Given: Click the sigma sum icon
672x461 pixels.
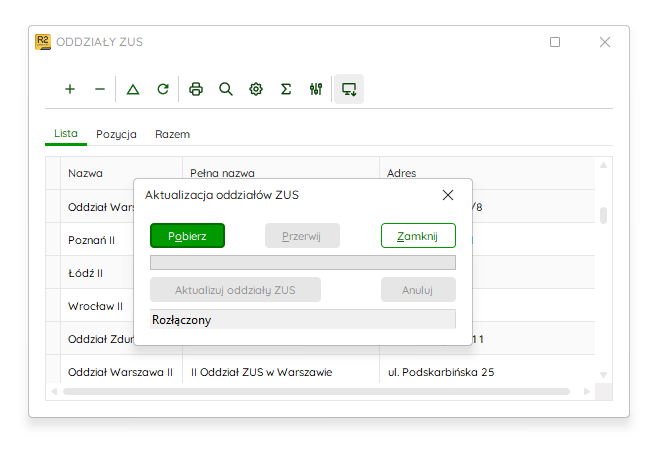Looking at the screenshot, I should point(286,89).
